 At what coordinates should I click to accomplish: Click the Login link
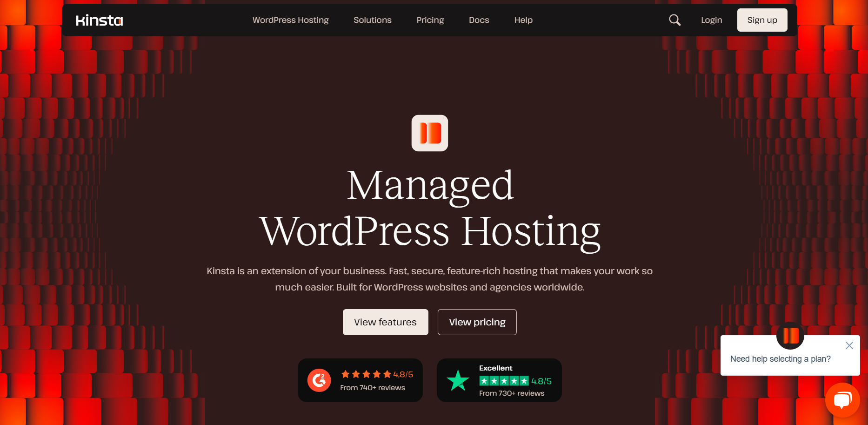[x=712, y=20]
